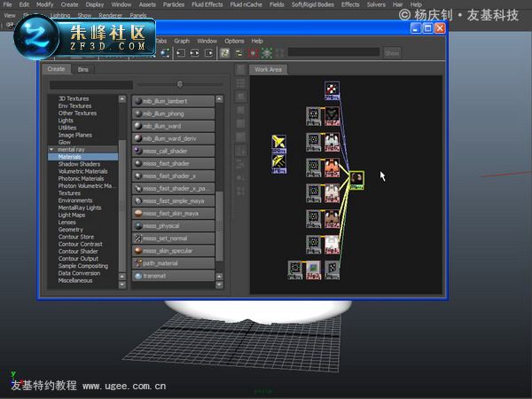The height and width of the screenshot is (399, 532).
Task: Open Maya Assets menu
Action: [x=147, y=4]
